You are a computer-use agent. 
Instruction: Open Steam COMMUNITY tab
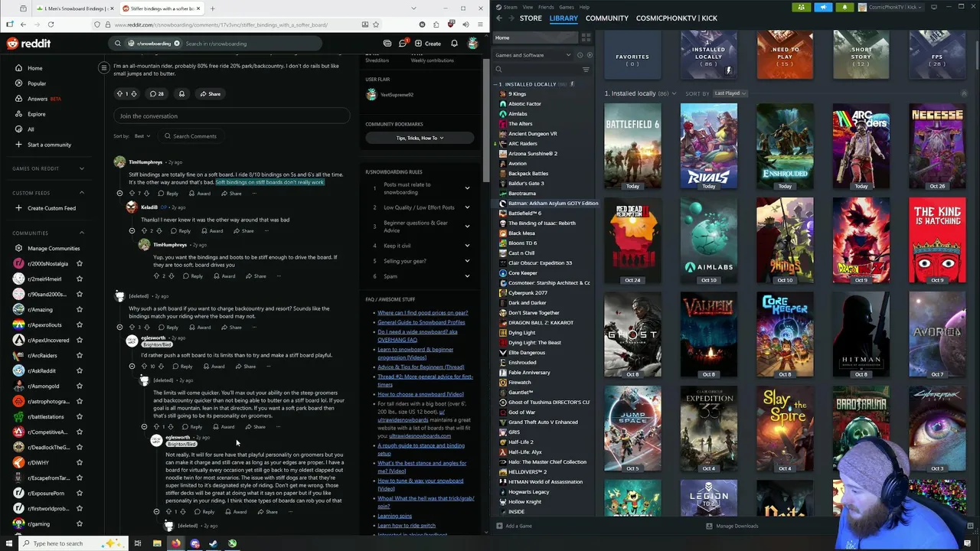[x=606, y=18]
